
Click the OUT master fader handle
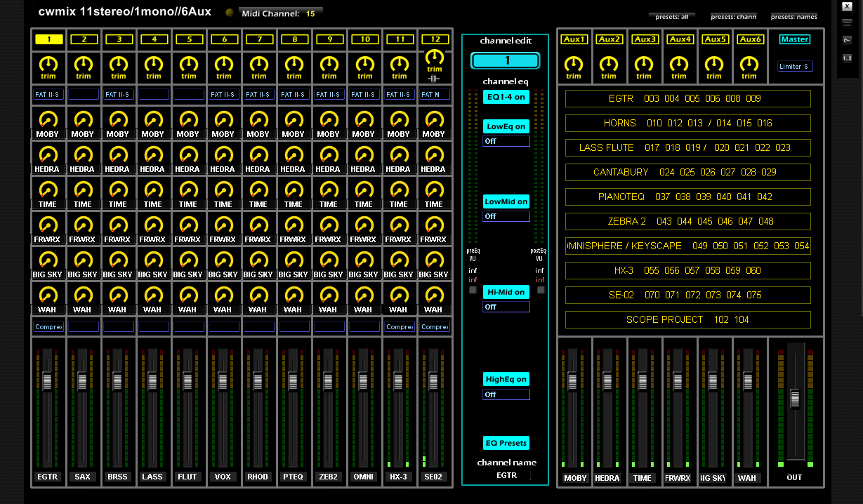(x=795, y=398)
